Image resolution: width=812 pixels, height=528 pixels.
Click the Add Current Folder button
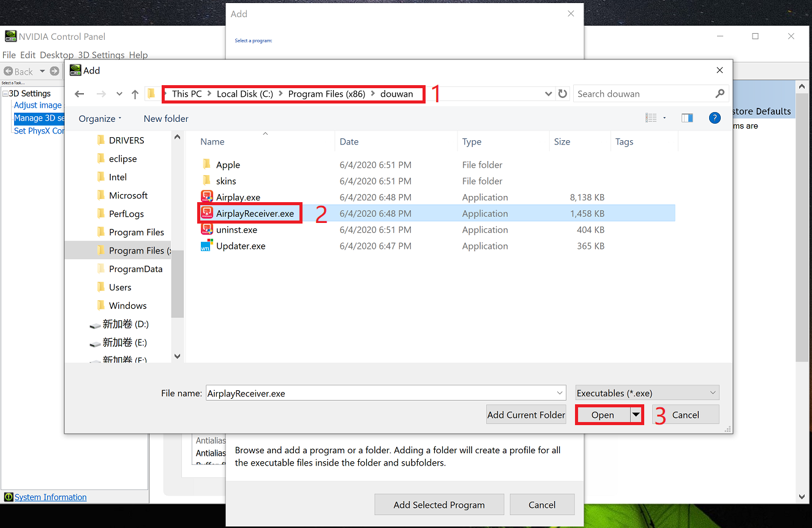[x=526, y=415]
